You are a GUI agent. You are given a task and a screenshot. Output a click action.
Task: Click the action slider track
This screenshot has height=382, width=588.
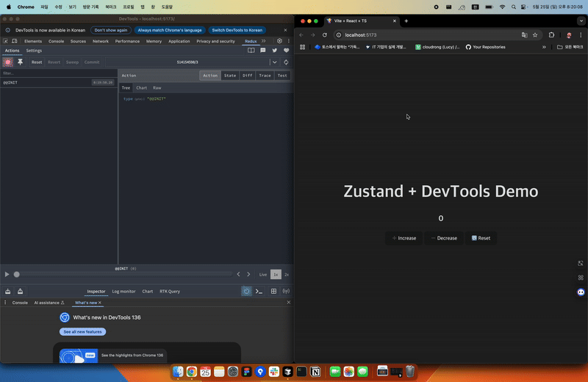123,275
